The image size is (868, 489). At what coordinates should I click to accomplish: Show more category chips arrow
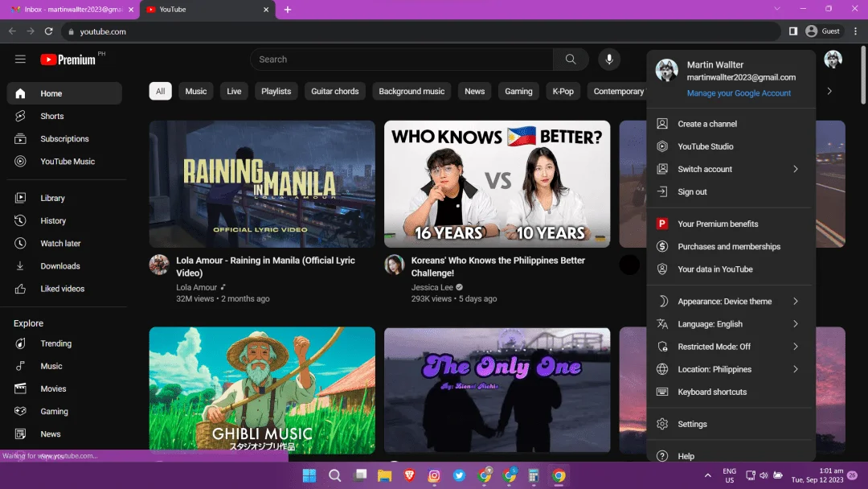click(x=829, y=92)
